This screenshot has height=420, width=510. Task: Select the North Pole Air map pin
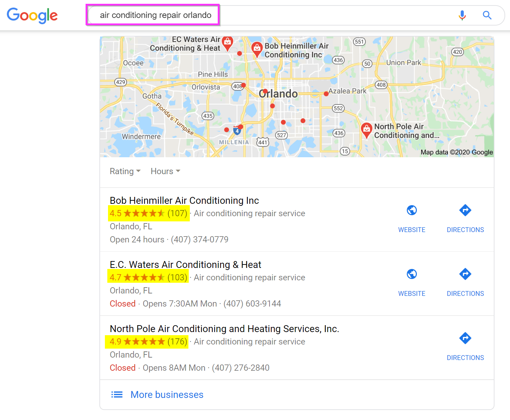point(366,130)
